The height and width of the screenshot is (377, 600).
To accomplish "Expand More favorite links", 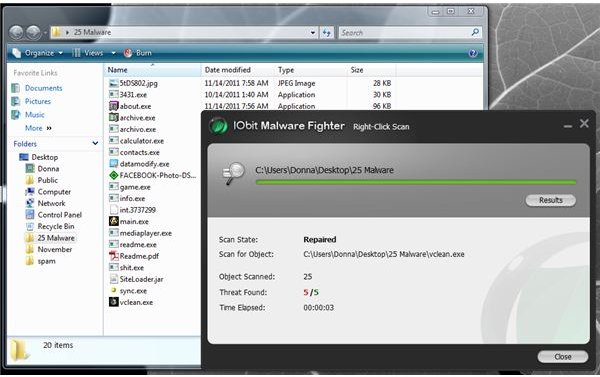I will (x=38, y=128).
